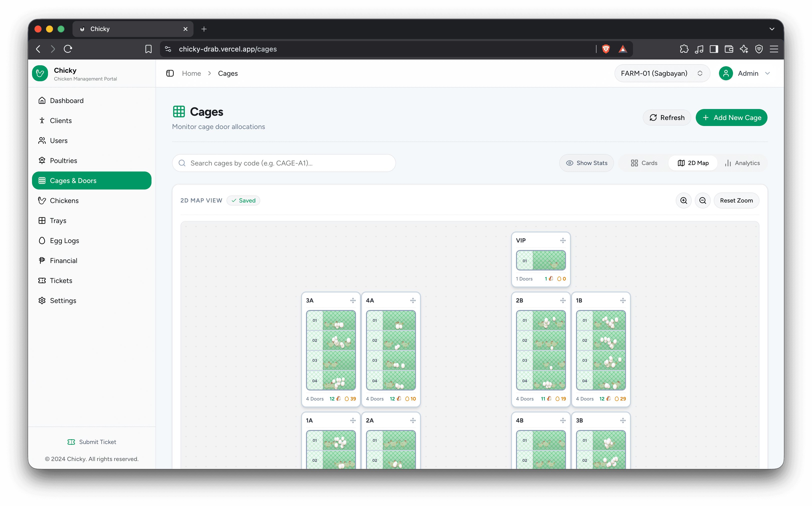Go to Clients in the sidebar
This screenshot has width=812, height=506.
pyautogui.click(x=92, y=120)
